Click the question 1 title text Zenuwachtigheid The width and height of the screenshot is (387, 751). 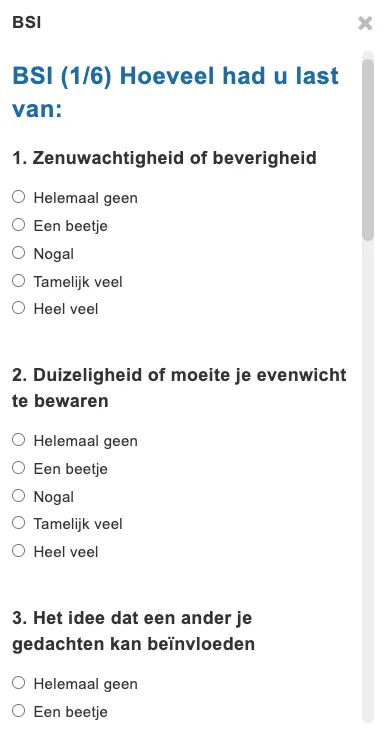pyautogui.click(x=164, y=158)
